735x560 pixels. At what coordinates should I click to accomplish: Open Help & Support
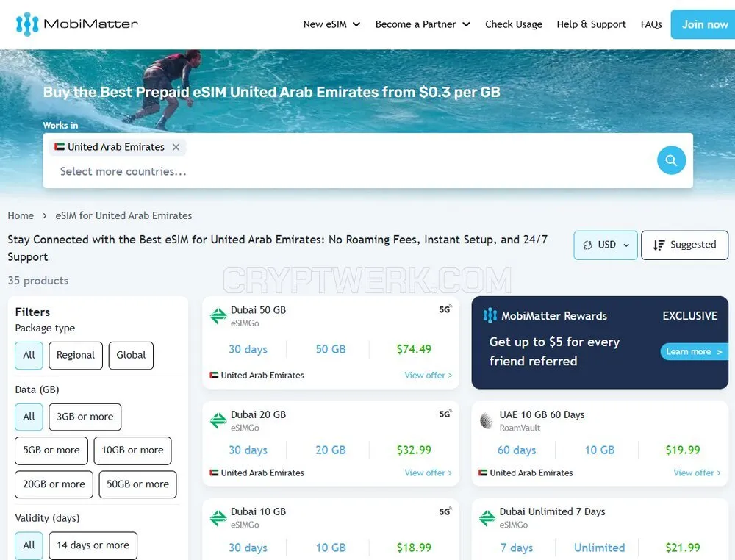pos(591,24)
